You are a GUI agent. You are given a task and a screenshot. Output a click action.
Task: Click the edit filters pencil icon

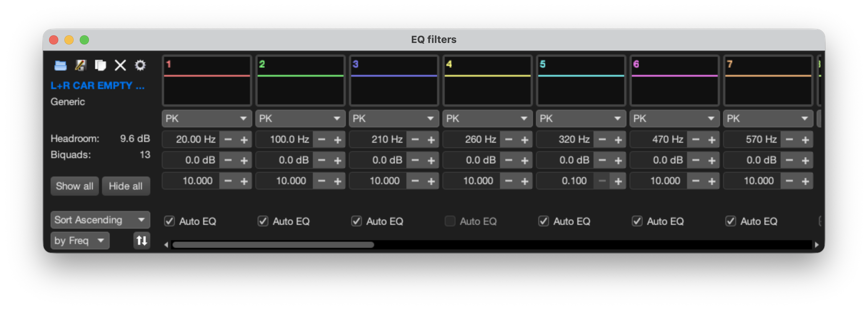point(81,65)
